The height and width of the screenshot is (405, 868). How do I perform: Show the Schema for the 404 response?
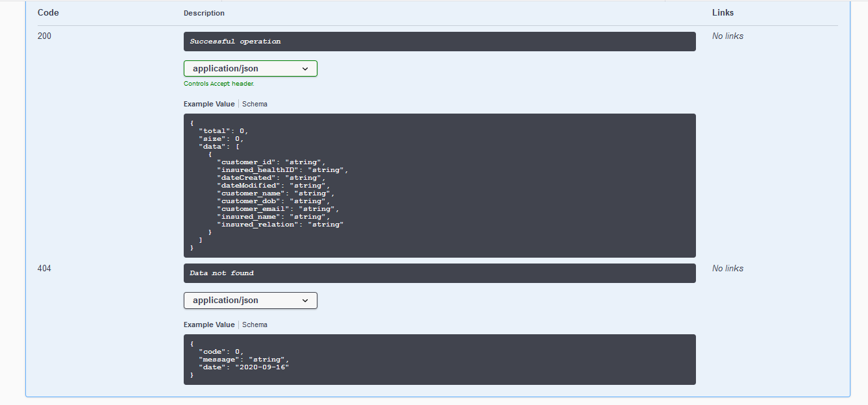click(x=254, y=325)
